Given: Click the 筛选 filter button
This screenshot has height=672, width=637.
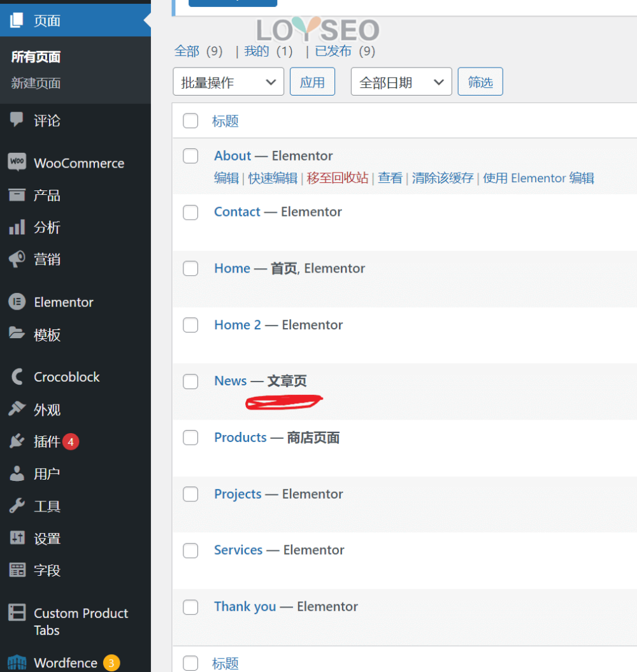Looking at the screenshot, I should (x=480, y=82).
